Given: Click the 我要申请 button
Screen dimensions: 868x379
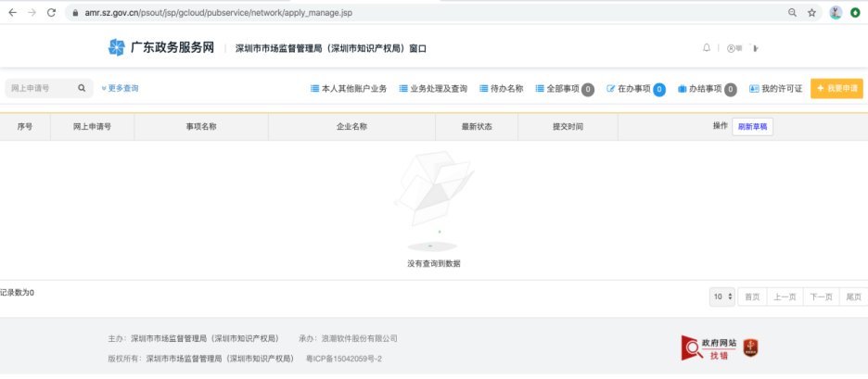Looking at the screenshot, I should [x=836, y=89].
